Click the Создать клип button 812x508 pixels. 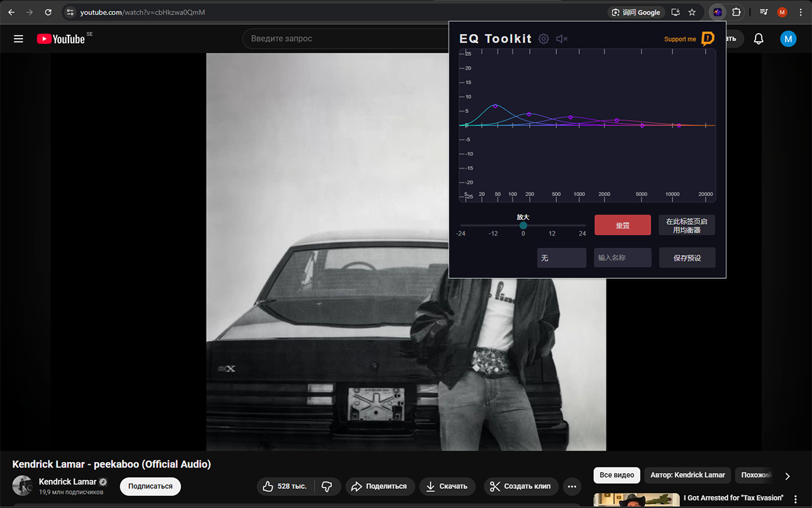[521, 486]
